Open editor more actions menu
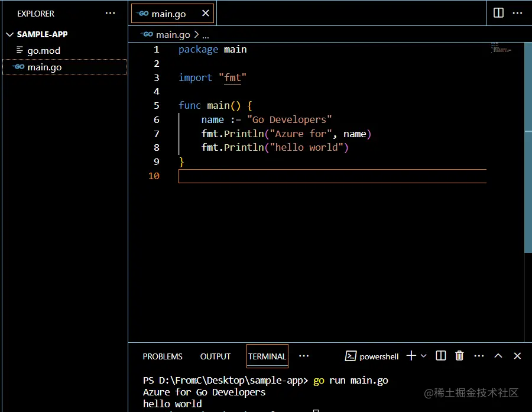This screenshot has height=412, width=532. [517, 13]
